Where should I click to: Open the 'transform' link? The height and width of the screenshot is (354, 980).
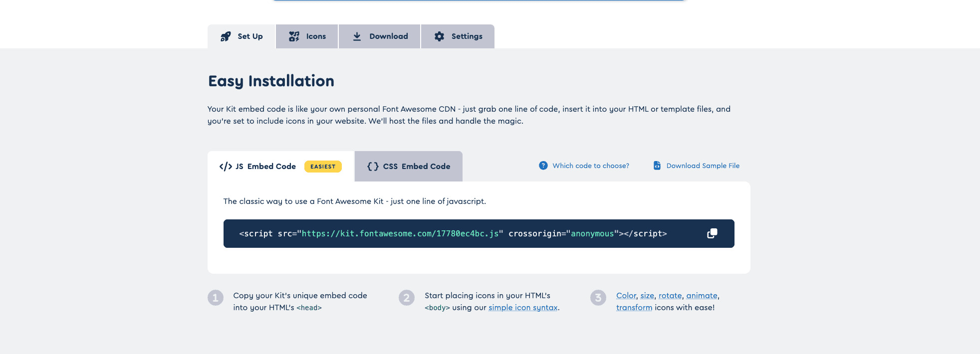[634, 308]
